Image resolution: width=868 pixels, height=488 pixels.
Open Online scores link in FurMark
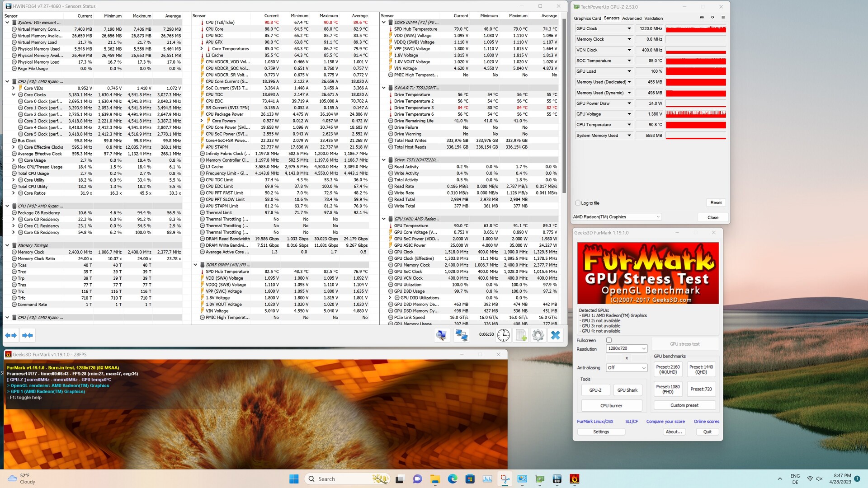click(706, 422)
